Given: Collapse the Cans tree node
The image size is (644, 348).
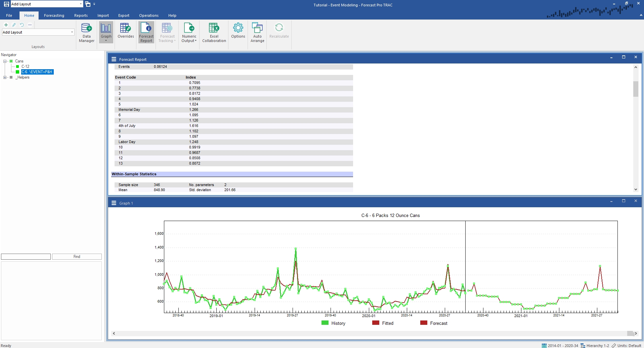Looking at the screenshot, I should pyautogui.click(x=5, y=61).
